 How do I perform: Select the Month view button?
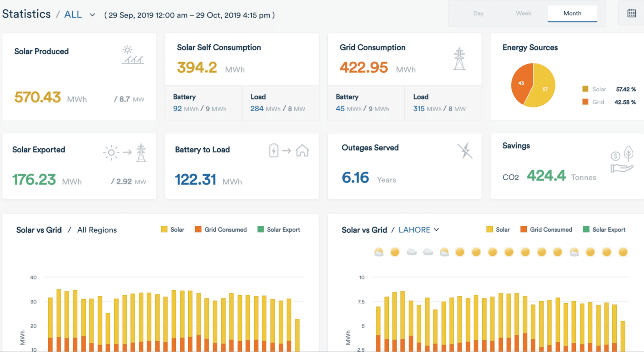[x=572, y=14]
